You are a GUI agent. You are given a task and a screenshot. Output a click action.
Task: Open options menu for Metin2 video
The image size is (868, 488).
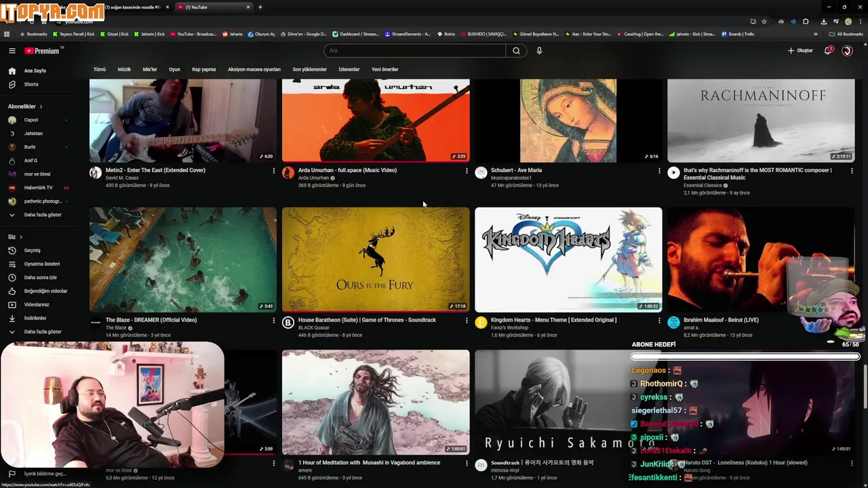[x=274, y=171]
